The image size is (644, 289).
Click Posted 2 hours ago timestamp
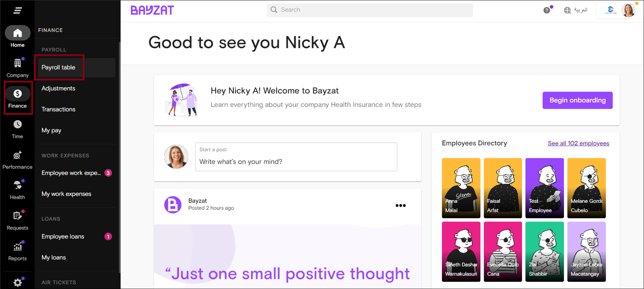[x=211, y=208]
